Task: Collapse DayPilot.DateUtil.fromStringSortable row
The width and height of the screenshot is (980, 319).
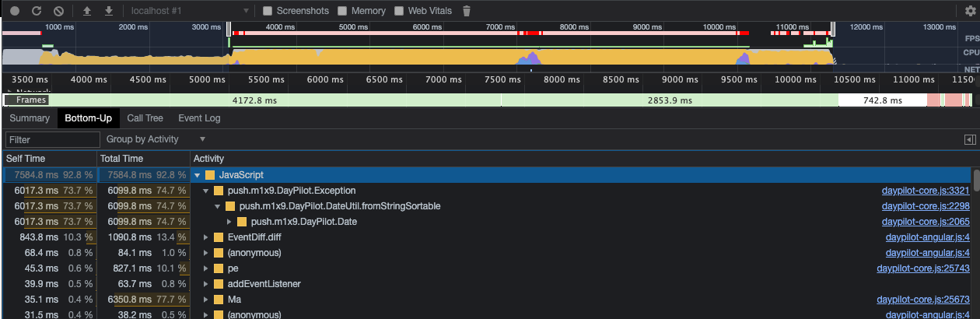Action: coord(218,206)
